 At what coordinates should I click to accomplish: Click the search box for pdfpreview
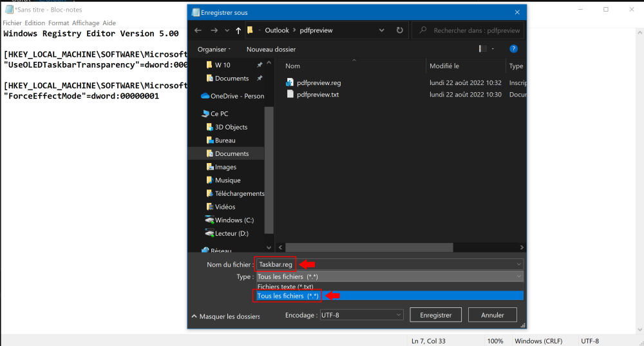468,30
